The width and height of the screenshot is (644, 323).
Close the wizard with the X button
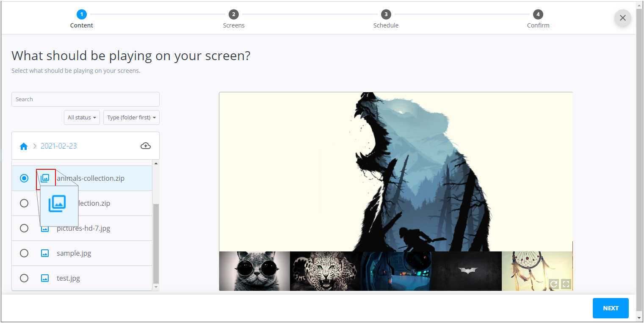[623, 18]
